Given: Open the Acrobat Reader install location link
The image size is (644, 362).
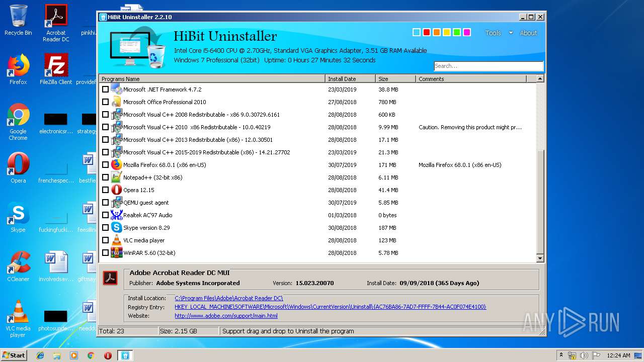Looking at the screenshot, I should click(x=229, y=298).
